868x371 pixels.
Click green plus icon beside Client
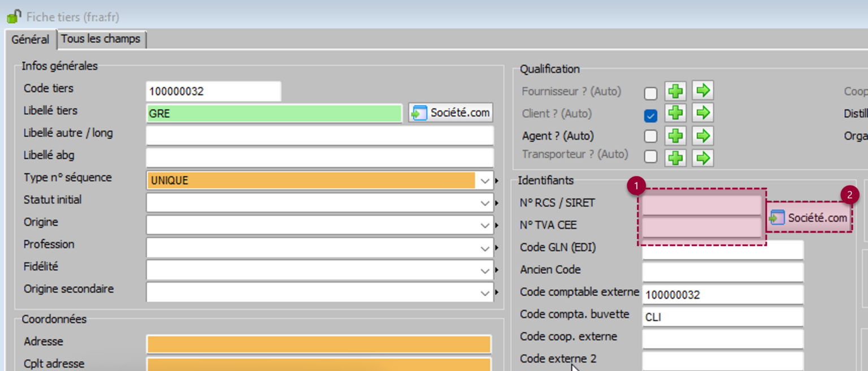(675, 113)
